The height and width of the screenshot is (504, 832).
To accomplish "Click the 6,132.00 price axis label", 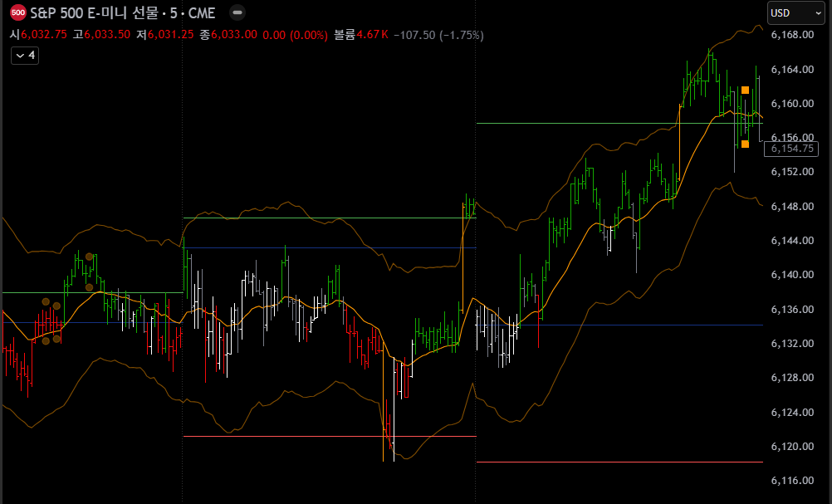I will coord(792,343).
